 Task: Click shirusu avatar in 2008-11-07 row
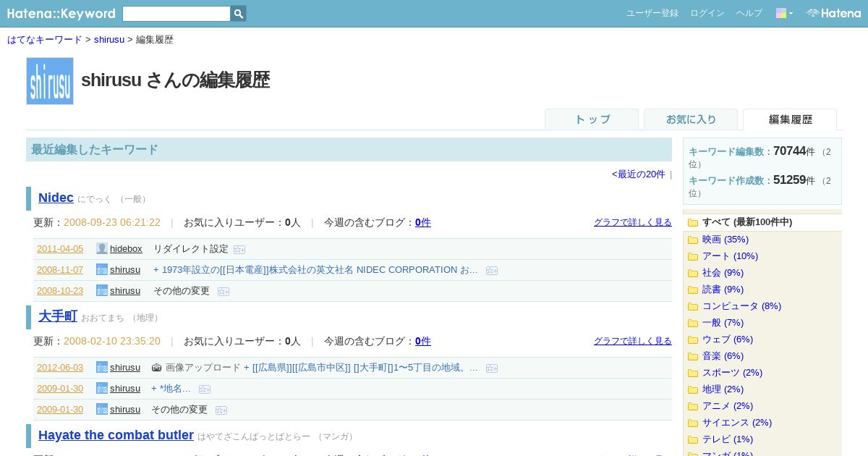(102, 269)
